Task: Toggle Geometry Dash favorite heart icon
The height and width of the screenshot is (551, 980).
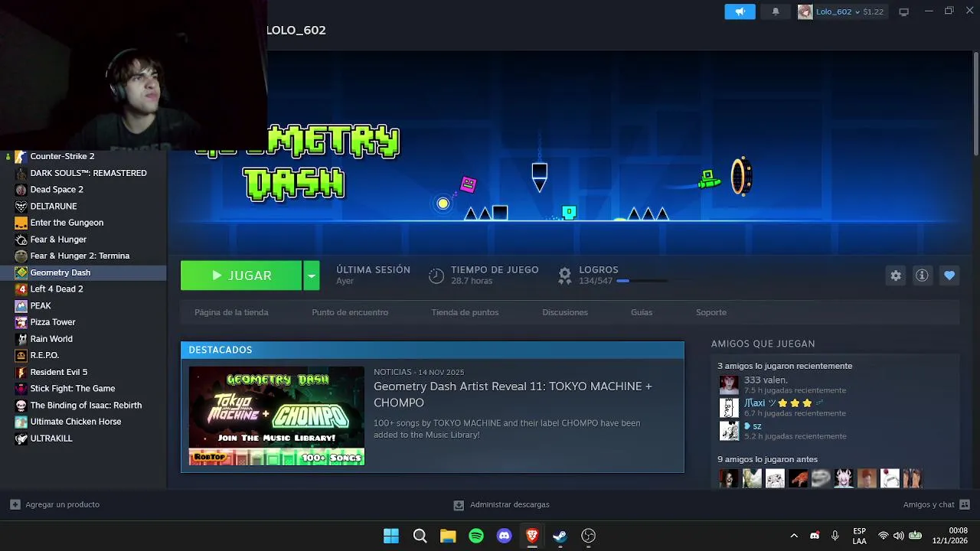Action: (x=949, y=275)
